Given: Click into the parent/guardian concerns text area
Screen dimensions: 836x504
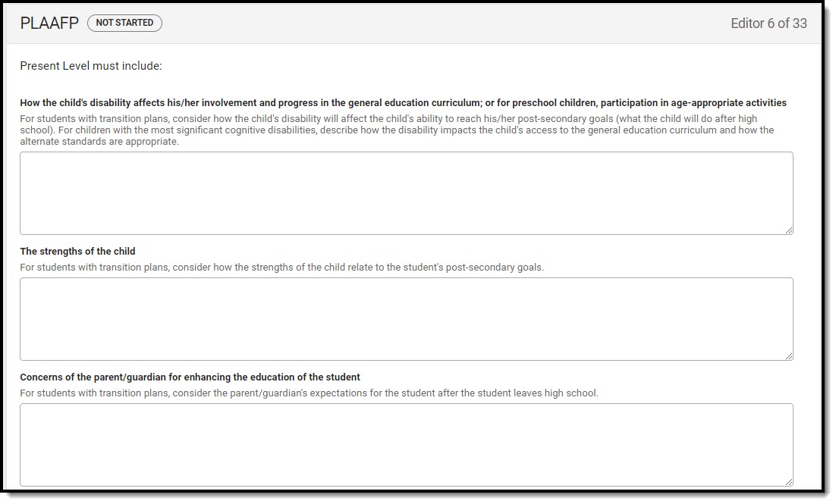Looking at the screenshot, I should [407, 444].
